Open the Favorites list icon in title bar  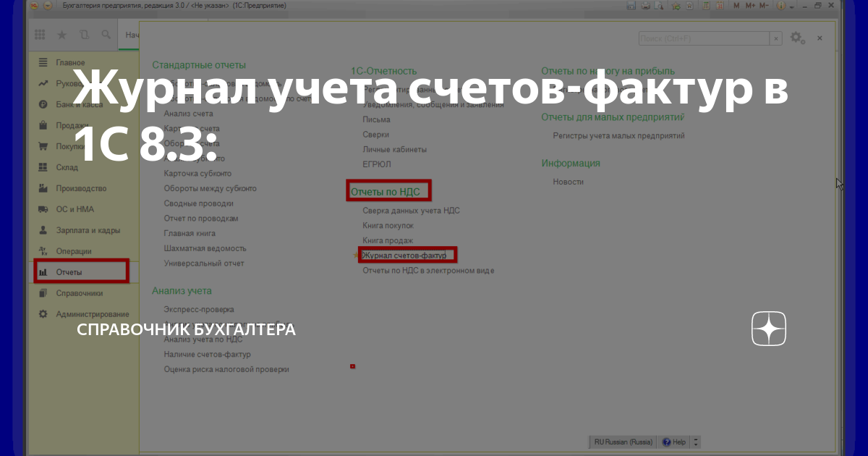[689, 5]
